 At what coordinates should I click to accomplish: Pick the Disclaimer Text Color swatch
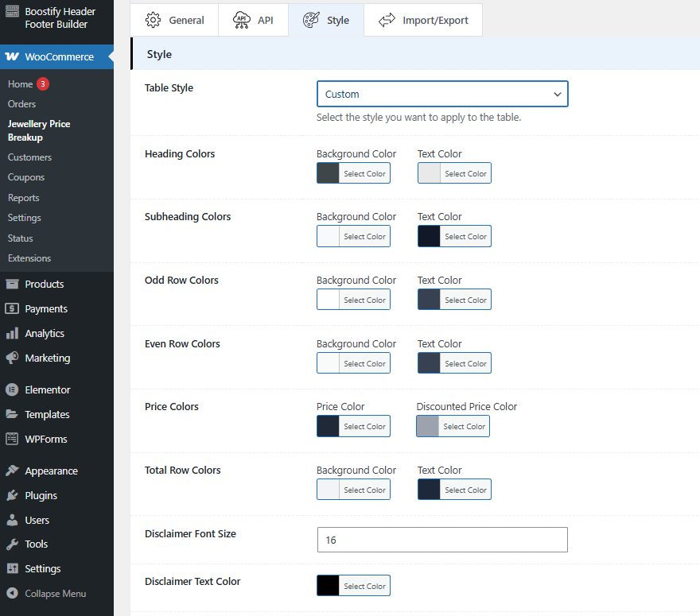(328, 586)
